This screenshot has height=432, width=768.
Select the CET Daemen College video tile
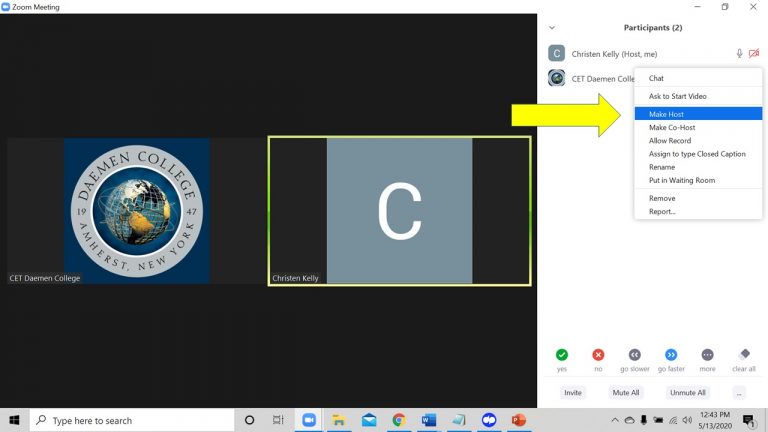137,211
